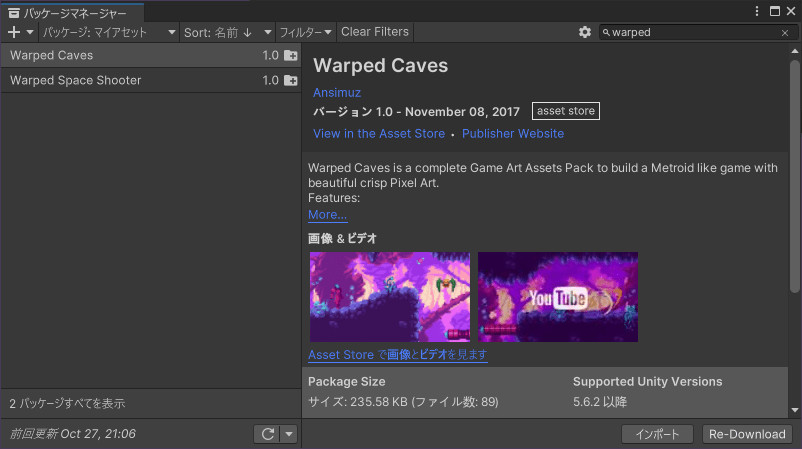Screen dimensions: 802x449
Task: Open the dropdown beside the refresh button
Action: [x=289, y=434]
